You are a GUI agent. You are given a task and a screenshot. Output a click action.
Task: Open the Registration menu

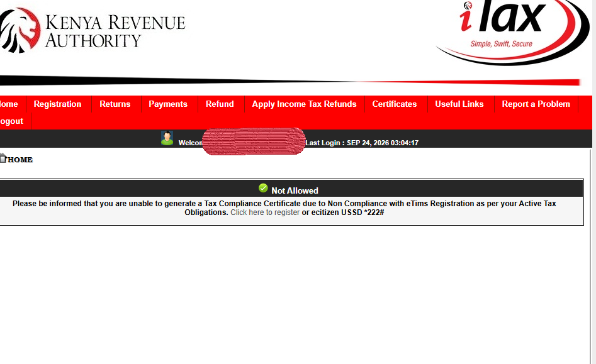click(x=57, y=104)
